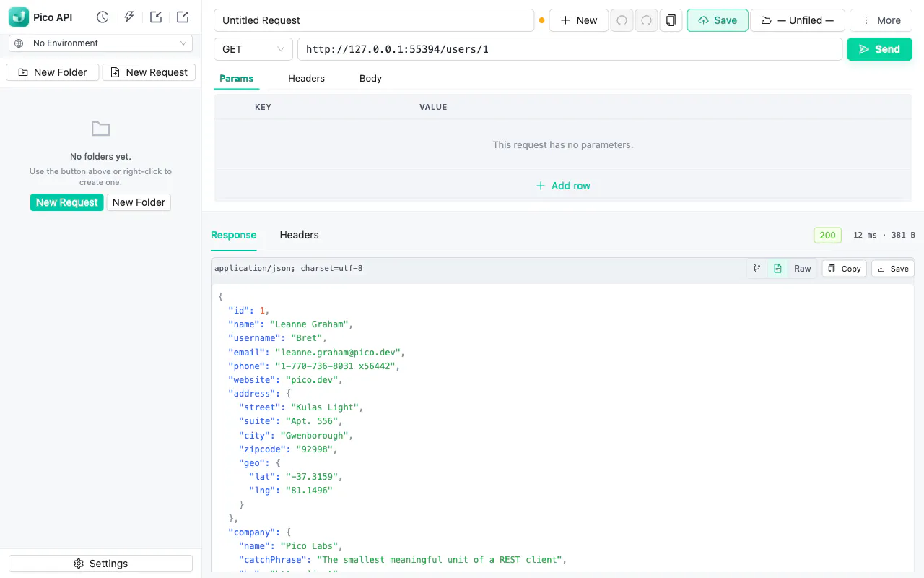
Task: Click the "Pico Labs" company name value
Action: click(x=310, y=546)
